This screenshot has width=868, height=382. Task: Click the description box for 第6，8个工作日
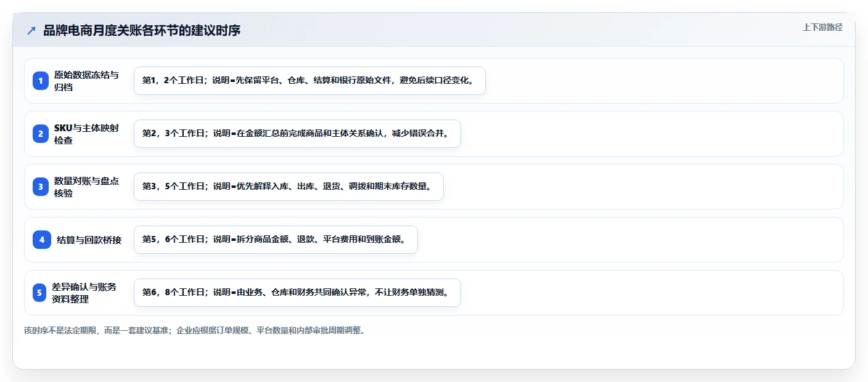tap(297, 293)
